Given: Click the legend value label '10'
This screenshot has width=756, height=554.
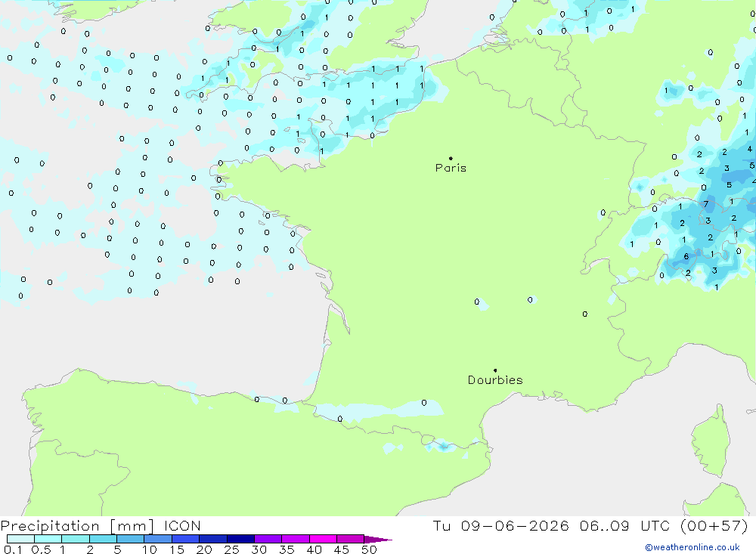Looking at the screenshot, I should pos(150,549).
